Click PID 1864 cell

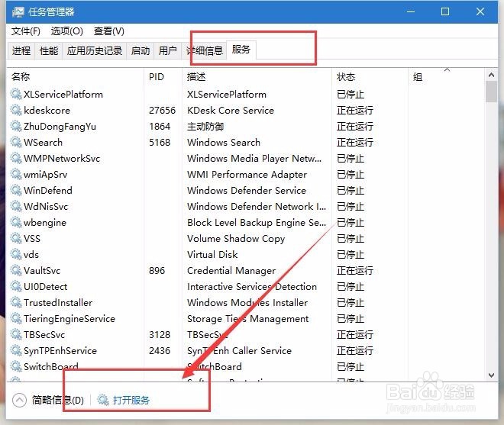(x=160, y=126)
